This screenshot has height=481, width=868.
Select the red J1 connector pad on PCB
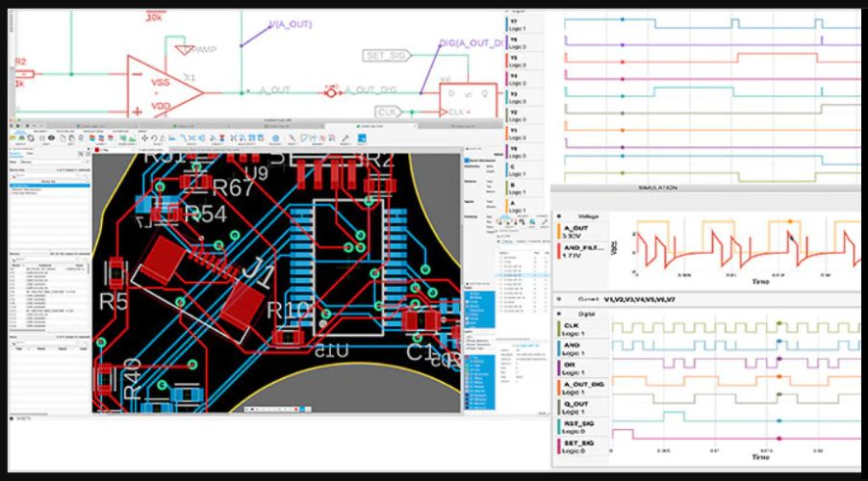coord(242,305)
